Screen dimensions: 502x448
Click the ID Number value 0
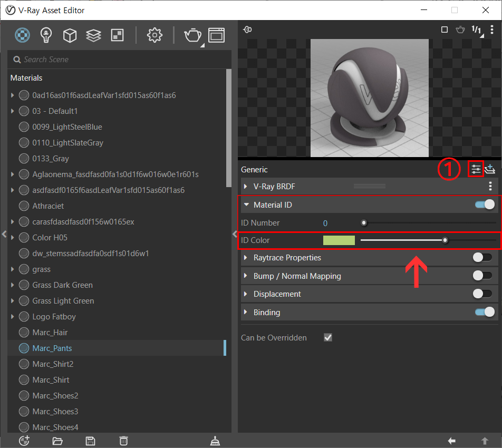(325, 223)
